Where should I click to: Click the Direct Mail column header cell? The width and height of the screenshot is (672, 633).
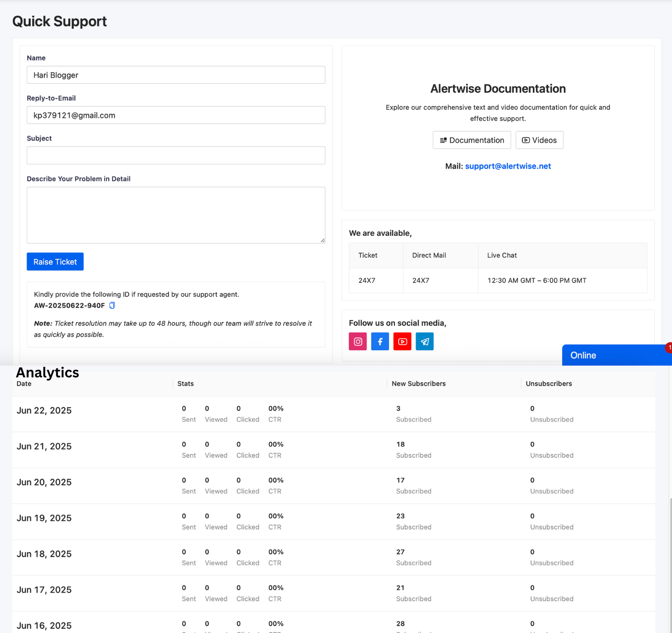click(441, 255)
